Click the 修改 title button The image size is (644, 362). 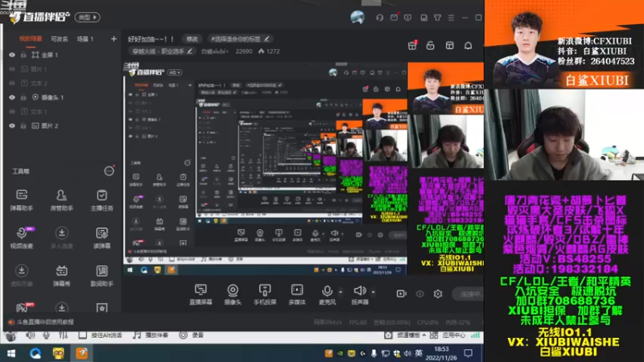192,39
